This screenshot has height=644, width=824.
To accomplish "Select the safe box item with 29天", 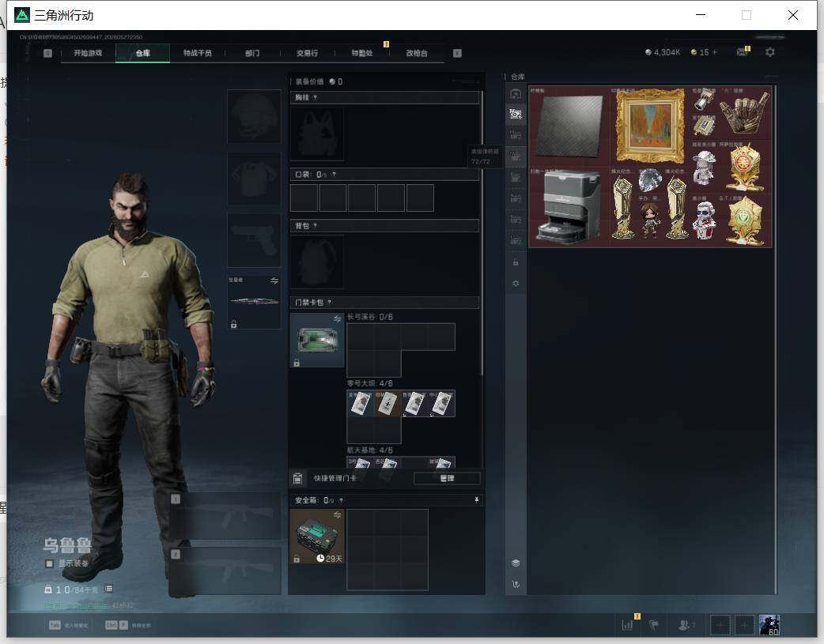I will (317, 537).
